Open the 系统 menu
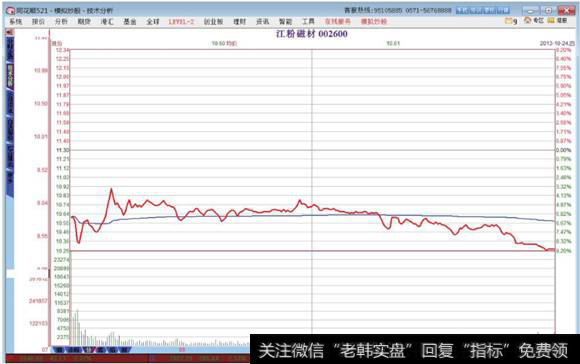The width and height of the screenshot is (580, 364). 16,21
